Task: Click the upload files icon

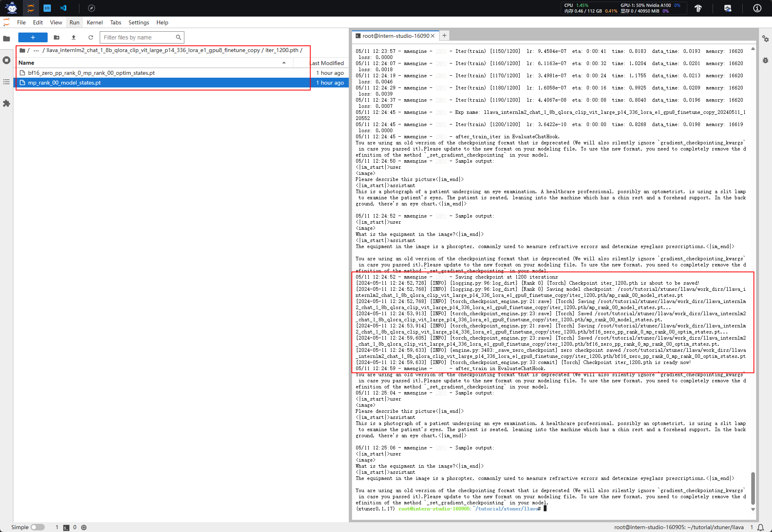Action: [74, 37]
